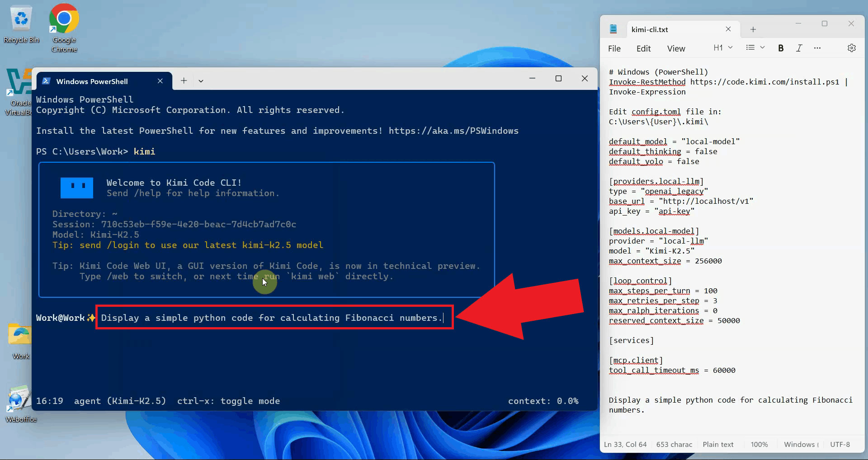Open PowerShell new tab profile dropdown

point(201,81)
